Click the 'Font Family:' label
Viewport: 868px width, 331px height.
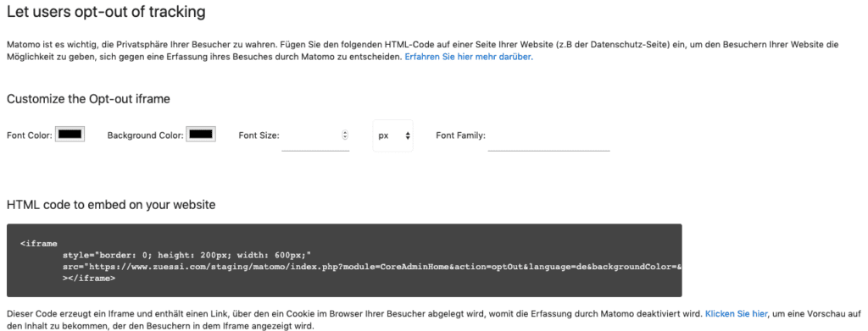pyautogui.click(x=460, y=135)
